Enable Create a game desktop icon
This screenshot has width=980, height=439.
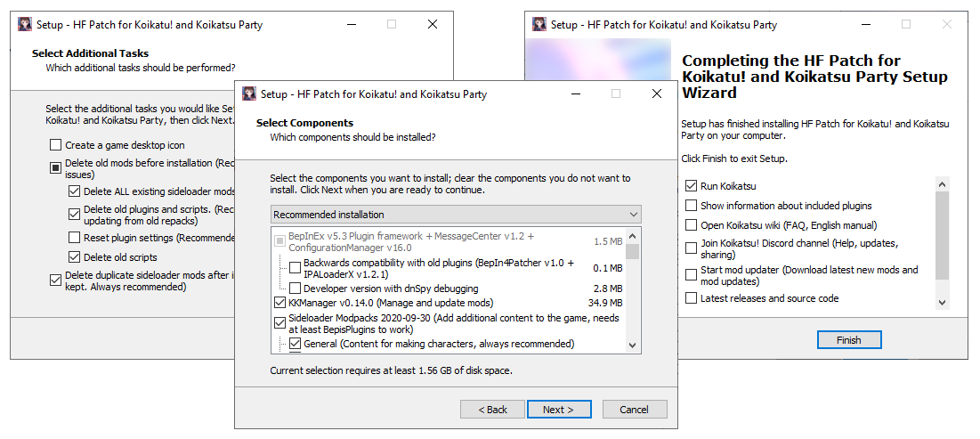pos(56,145)
